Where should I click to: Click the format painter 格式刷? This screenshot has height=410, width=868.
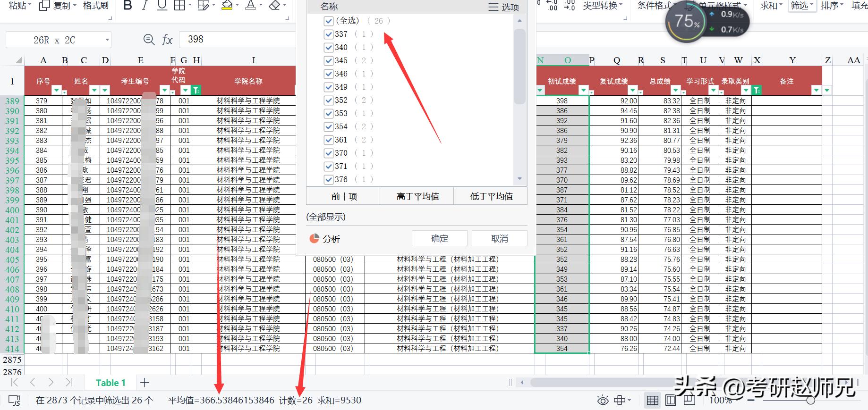[96, 6]
